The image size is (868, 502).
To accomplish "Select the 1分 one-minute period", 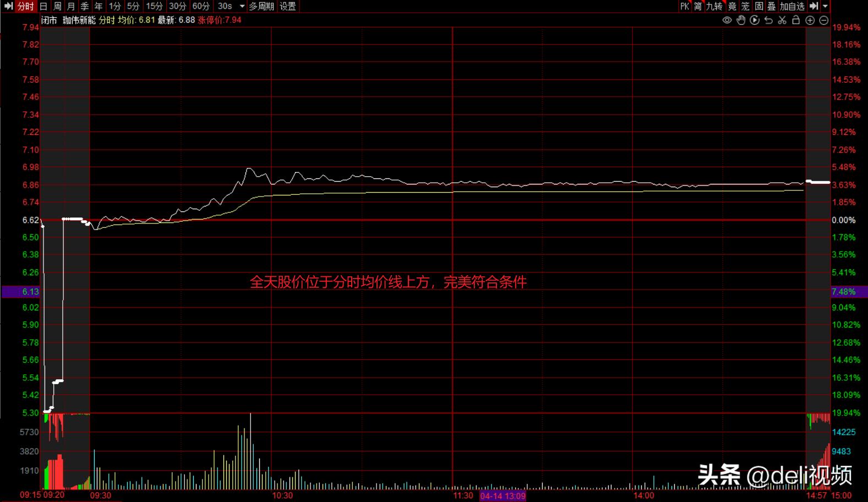I will [x=114, y=6].
